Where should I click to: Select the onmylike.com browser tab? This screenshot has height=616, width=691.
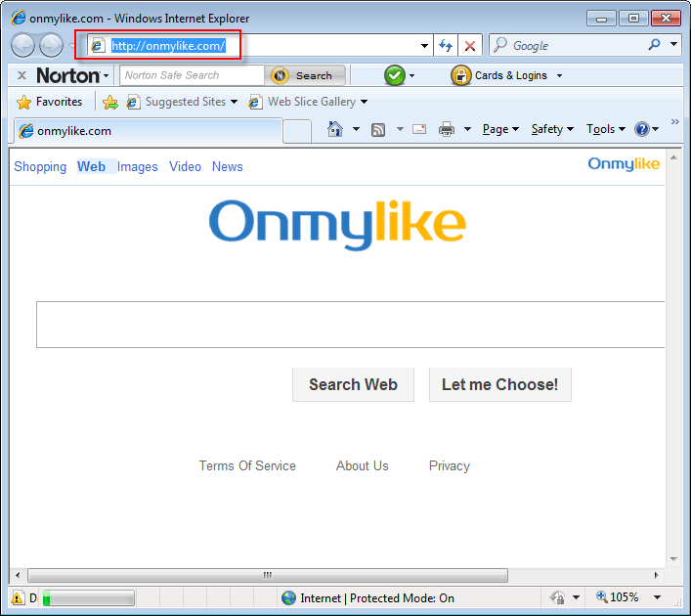[149, 131]
